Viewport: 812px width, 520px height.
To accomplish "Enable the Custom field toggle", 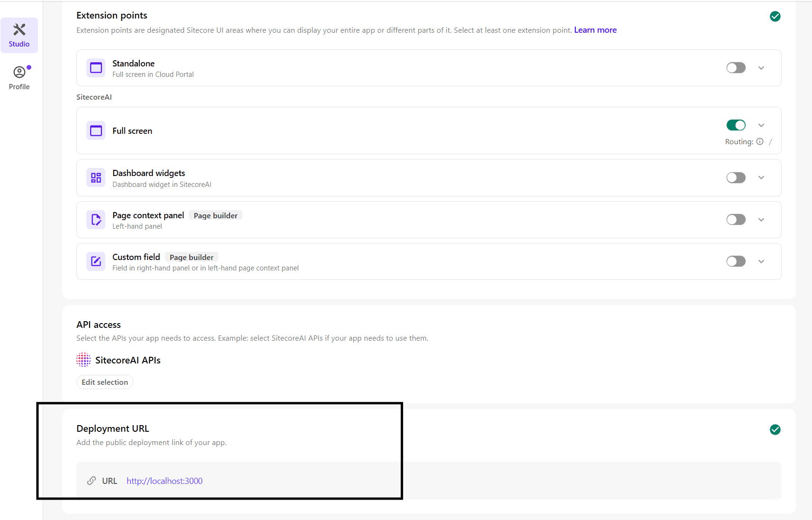I will pos(736,261).
